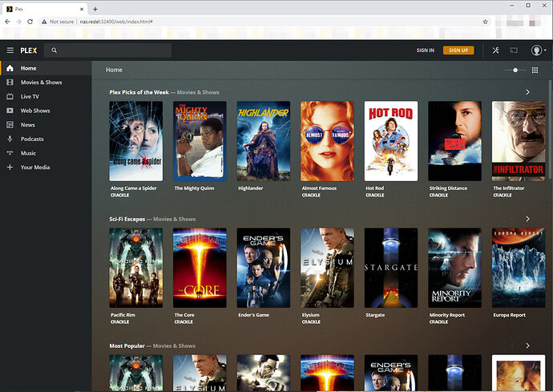Select Your Media in the sidebar
553x392 pixels.
click(x=46, y=167)
